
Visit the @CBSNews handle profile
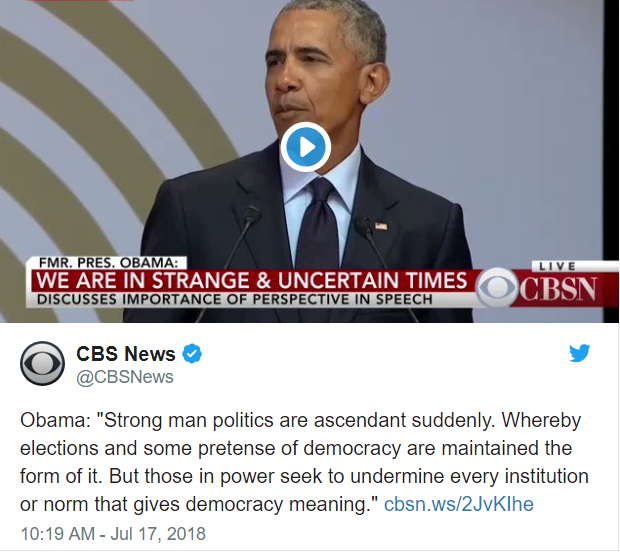(125, 377)
